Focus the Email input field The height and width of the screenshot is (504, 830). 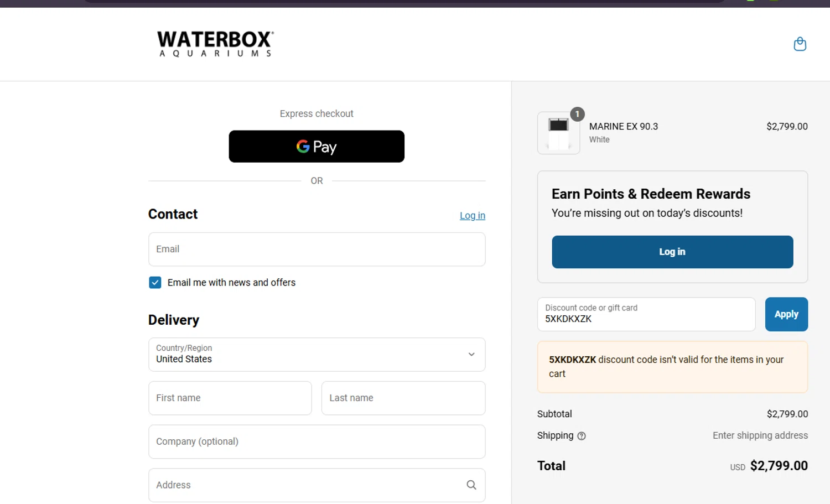(317, 250)
